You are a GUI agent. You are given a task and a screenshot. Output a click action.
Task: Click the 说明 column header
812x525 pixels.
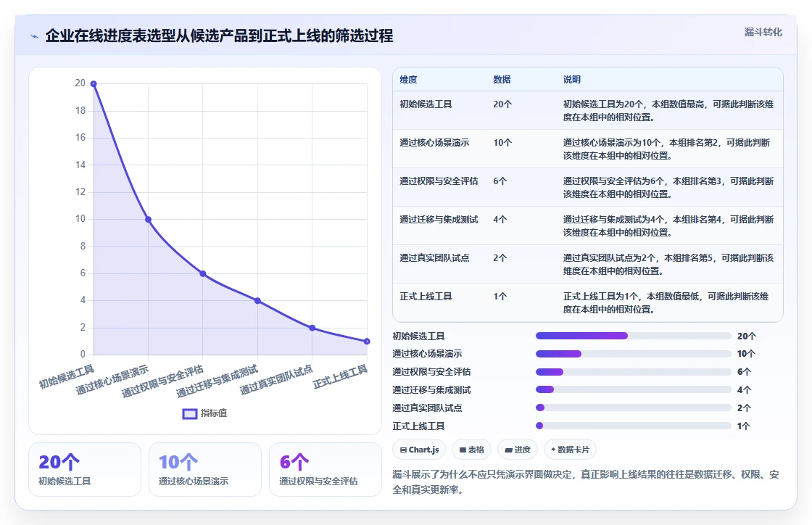(x=572, y=80)
